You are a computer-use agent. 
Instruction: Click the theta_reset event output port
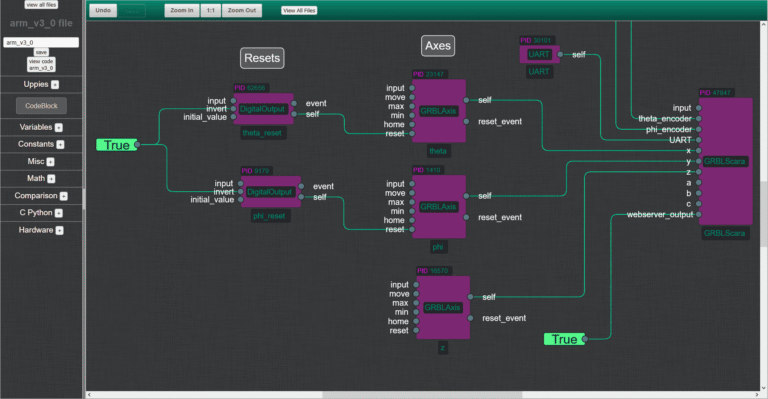click(x=294, y=103)
